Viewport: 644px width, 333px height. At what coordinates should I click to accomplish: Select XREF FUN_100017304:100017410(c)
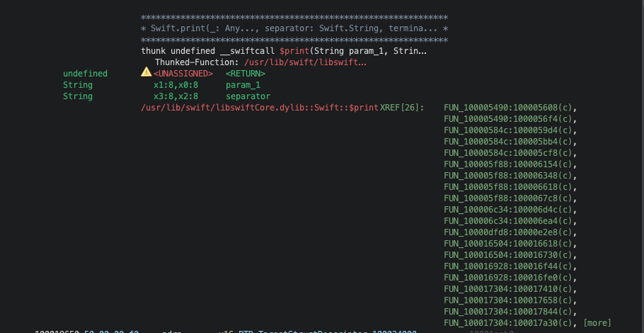[508, 289]
